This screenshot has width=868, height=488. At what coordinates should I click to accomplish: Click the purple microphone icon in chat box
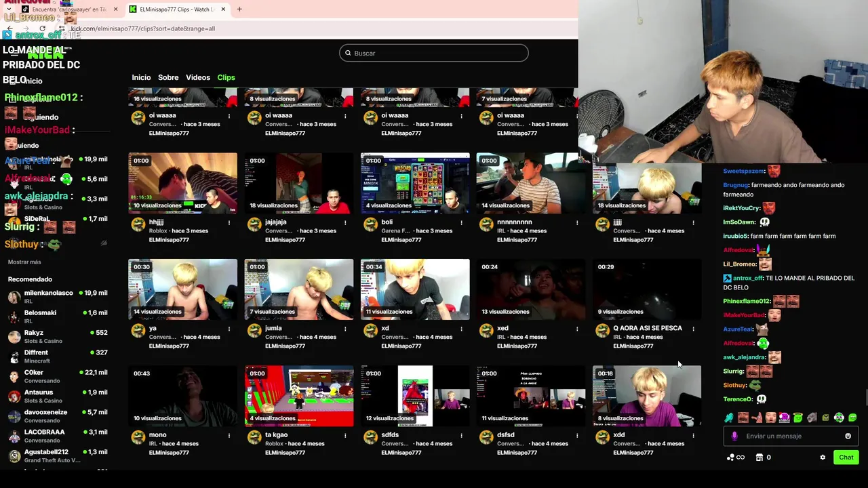click(734, 436)
